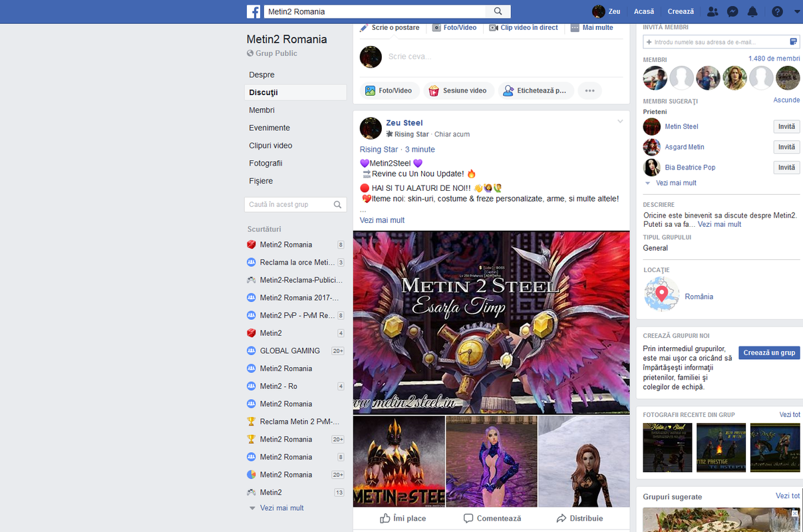Click the Foto/Video pill button
This screenshot has height=532, width=803.
(389, 90)
